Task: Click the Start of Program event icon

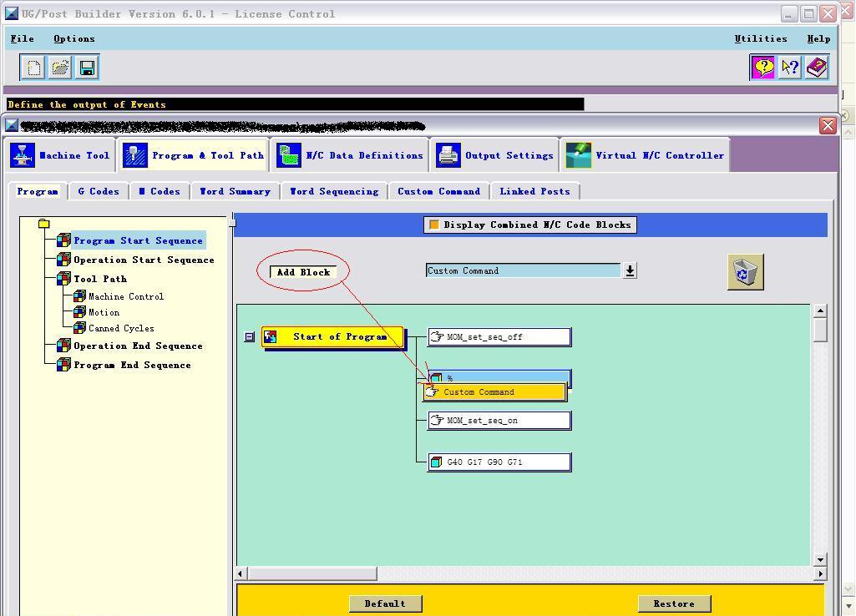Action: [270, 336]
